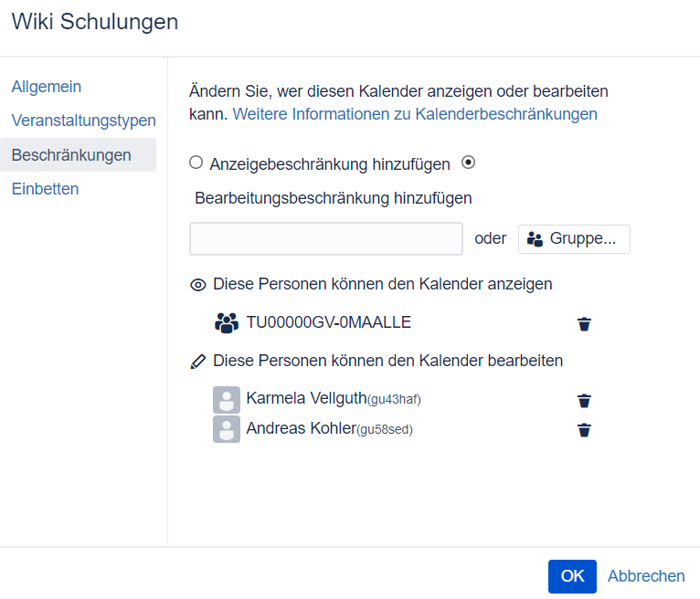Open Weitere Informationen zu Kalenderbeschränkungen link
700x599 pixels.
tap(415, 114)
